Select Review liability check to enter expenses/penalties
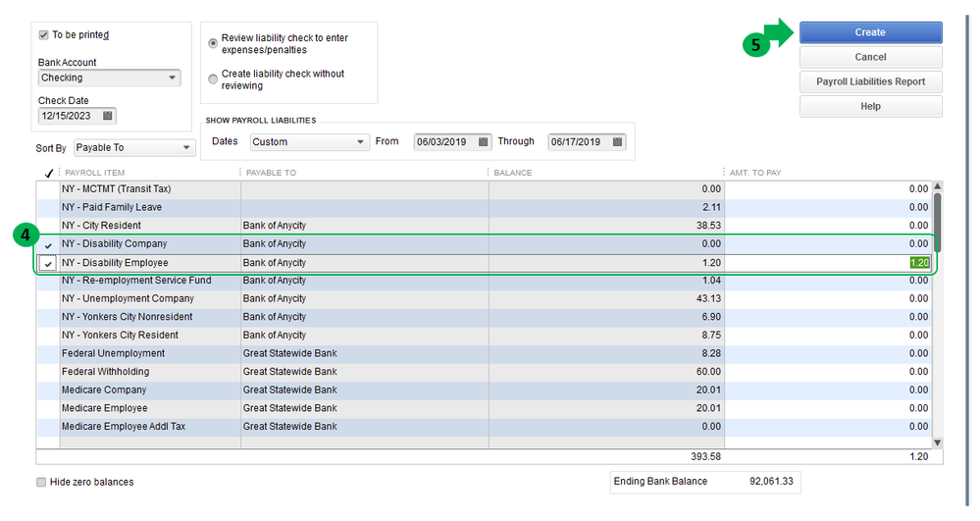Image resolution: width=980 pixels, height=521 pixels. pyautogui.click(x=213, y=44)
